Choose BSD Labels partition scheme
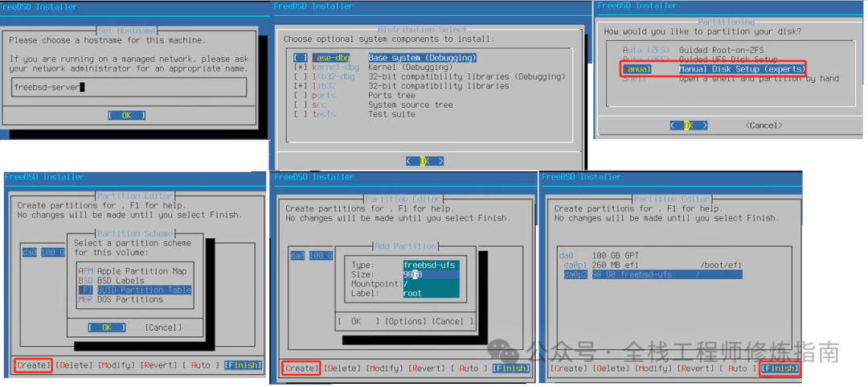 tap(111, 281)
